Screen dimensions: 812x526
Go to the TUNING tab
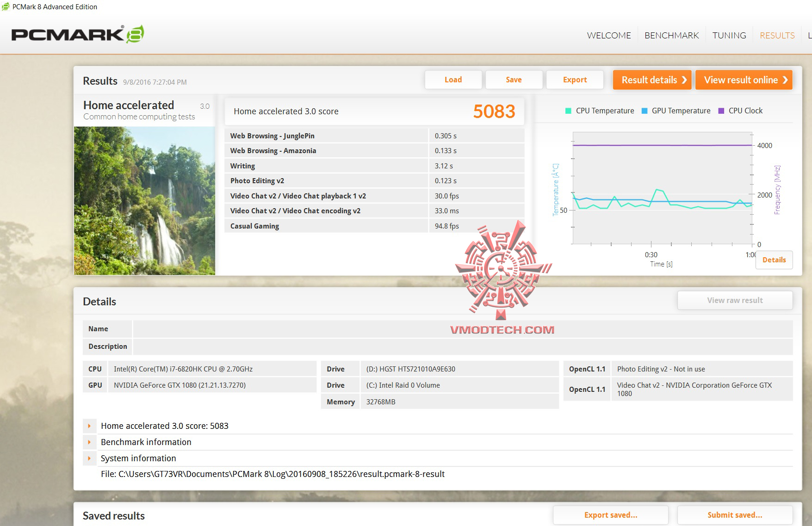[729, 36]
